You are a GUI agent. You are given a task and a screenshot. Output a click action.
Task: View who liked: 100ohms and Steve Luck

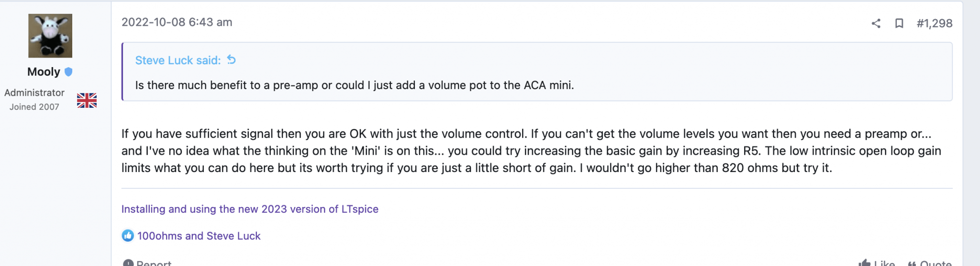point(199,236)
